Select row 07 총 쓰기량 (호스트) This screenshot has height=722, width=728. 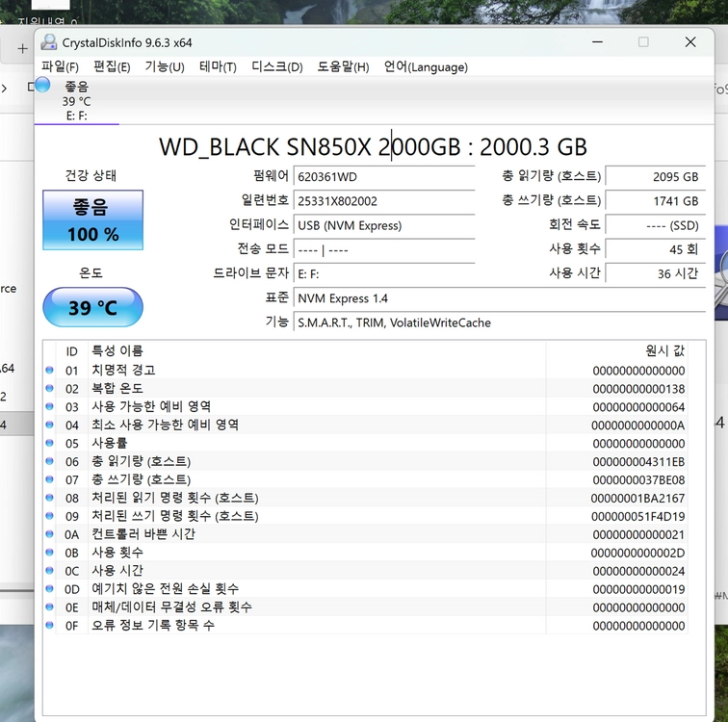(x=366, y=479)
